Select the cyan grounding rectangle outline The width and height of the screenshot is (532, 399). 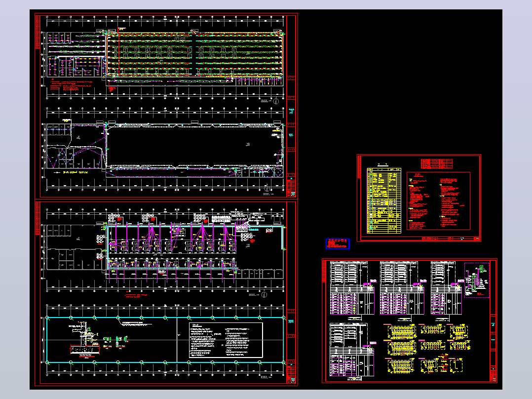coord(166,340)
